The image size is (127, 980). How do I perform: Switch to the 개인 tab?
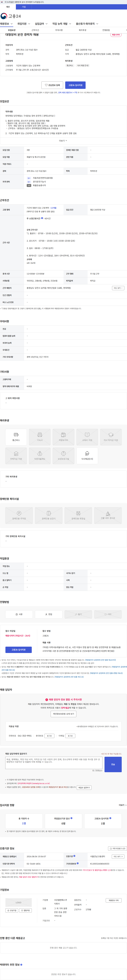click(8, 7)
